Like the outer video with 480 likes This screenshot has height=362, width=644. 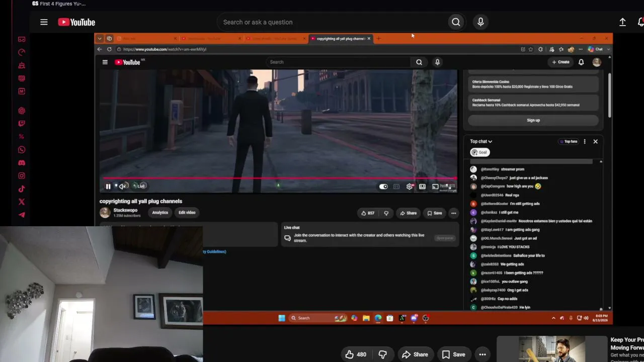356,354
